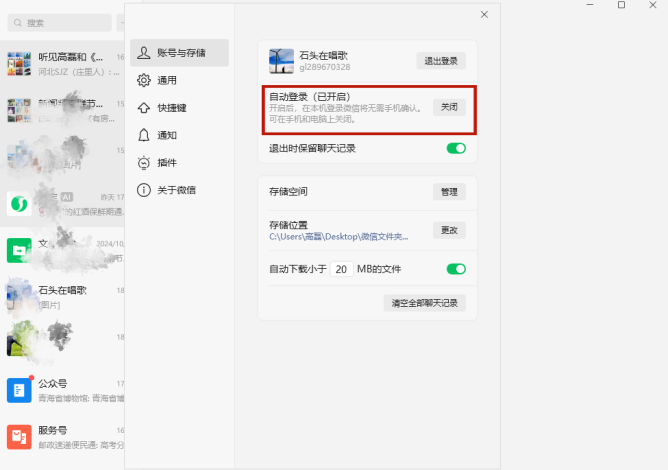The image size is (668, 470).
Task: Click the gear icon beside 通用
Action: point(144,80)
